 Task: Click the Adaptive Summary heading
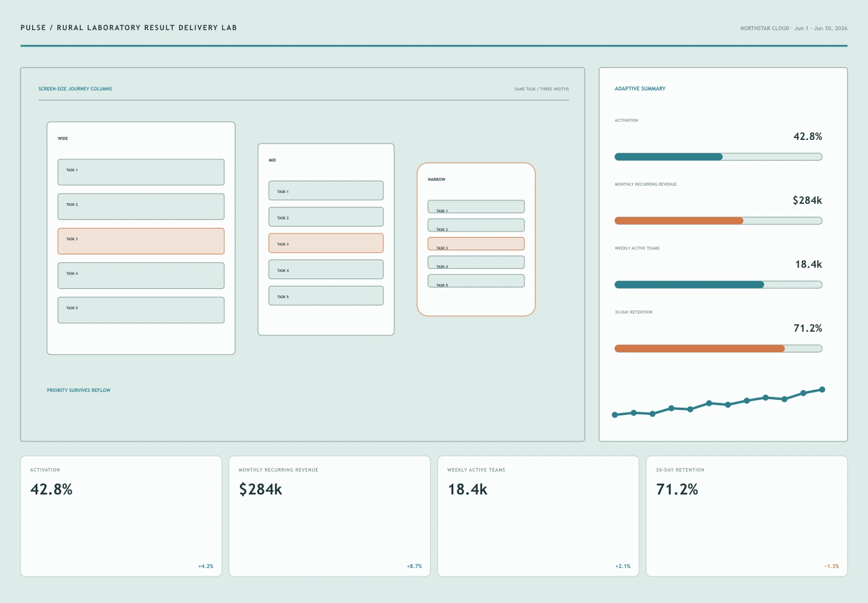[x=640, y=89]
